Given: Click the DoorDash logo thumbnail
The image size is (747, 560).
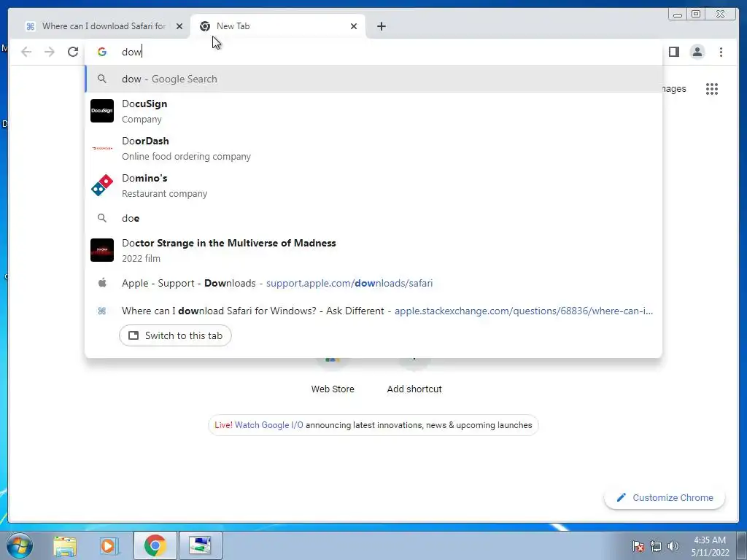Looking at the screenshot, I should [x=102, y=148].
